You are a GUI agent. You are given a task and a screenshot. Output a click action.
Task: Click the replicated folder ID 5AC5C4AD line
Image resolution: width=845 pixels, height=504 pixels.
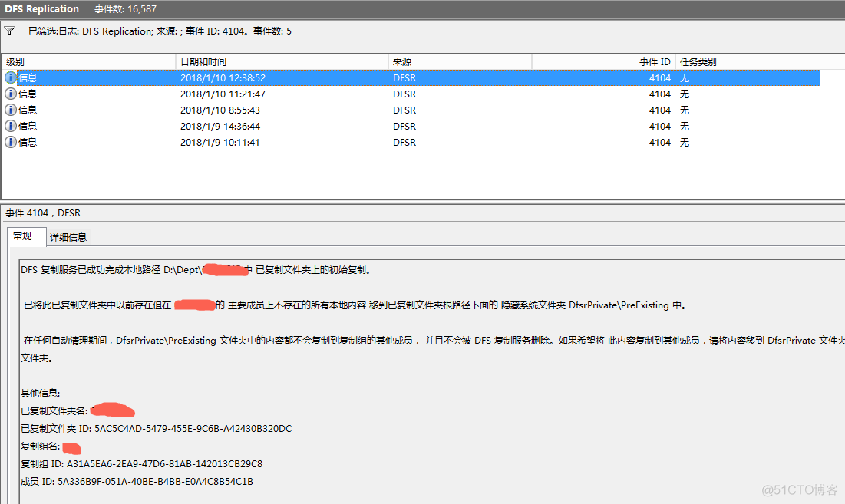pos(157,429)
